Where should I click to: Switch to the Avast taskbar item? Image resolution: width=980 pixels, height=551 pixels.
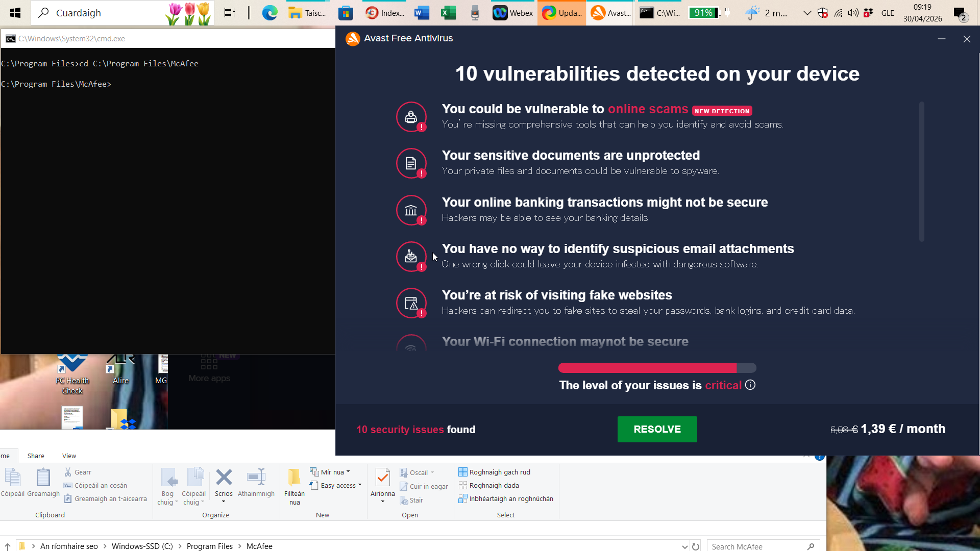point(611,13)
